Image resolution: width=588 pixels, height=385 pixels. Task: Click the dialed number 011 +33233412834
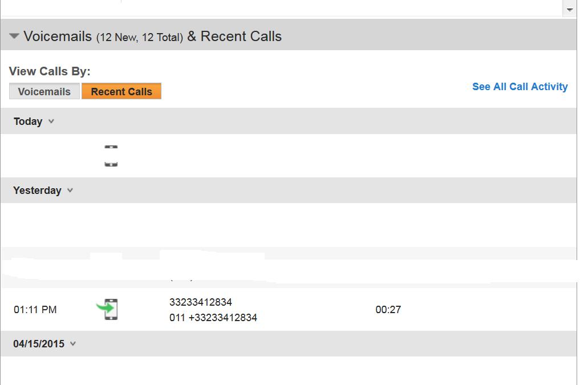(x=213, y=318)
